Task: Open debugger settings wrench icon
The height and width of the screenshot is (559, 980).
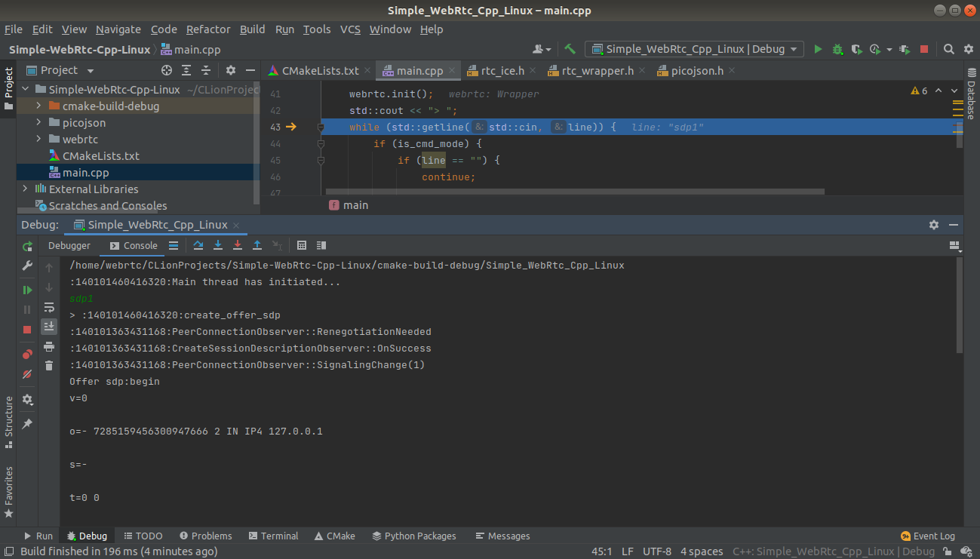Action: pyautogui.click(x=27, y=266)
